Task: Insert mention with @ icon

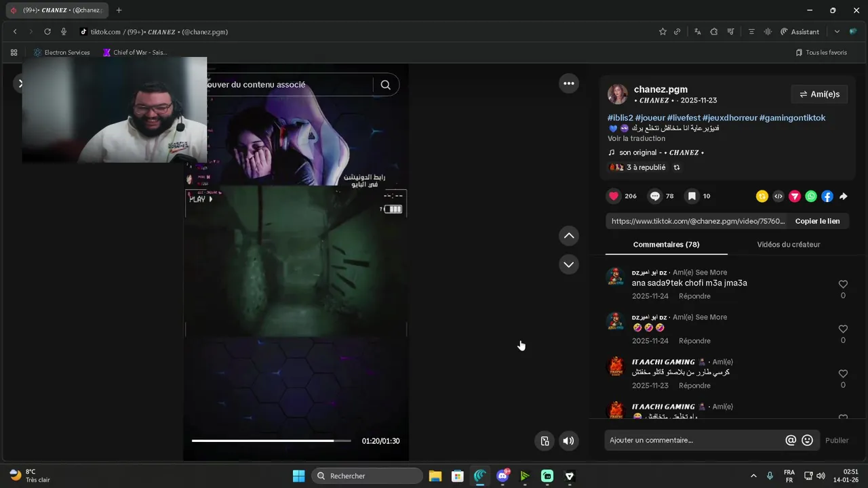Action: coord(791,441)
